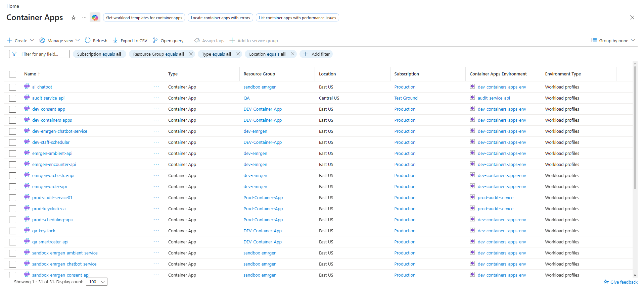Open the more options ellipsis beside title
The width and height of the screenshot is (644, 291).
(84, 17)
